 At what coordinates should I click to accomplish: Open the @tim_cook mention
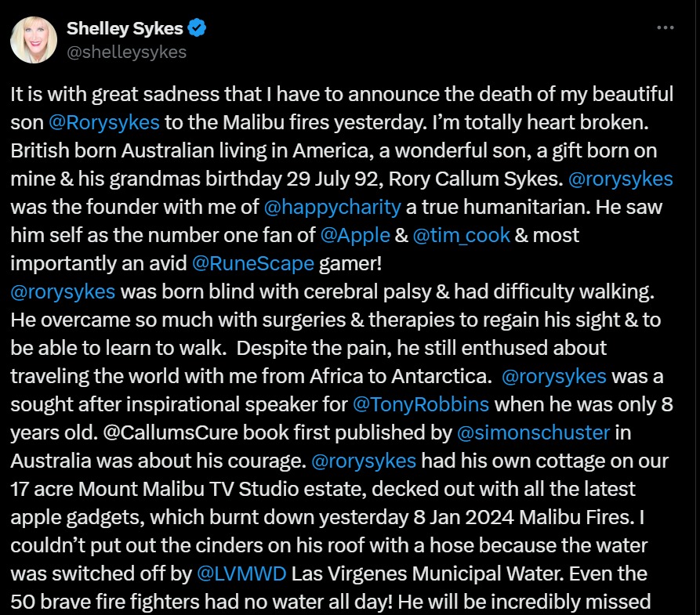coord(461,236)
